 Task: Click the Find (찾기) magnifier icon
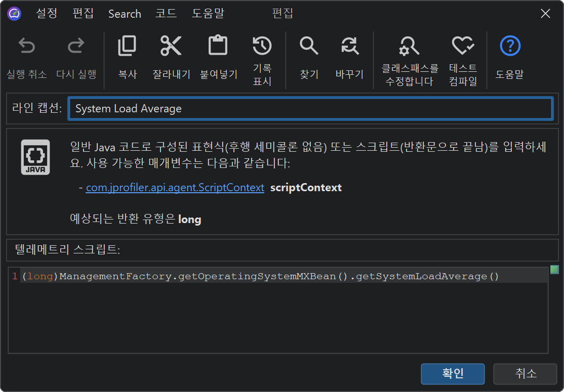click(309, 46)
